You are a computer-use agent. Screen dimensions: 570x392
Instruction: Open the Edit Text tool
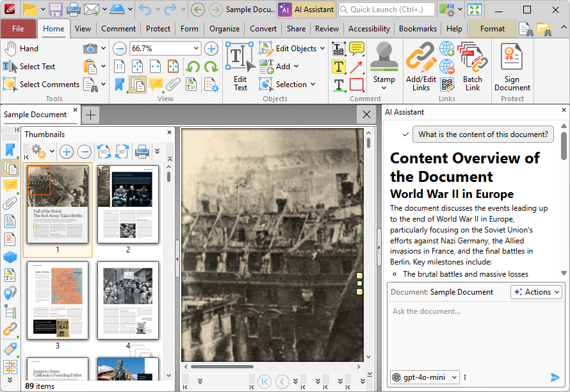coord(240,67)
